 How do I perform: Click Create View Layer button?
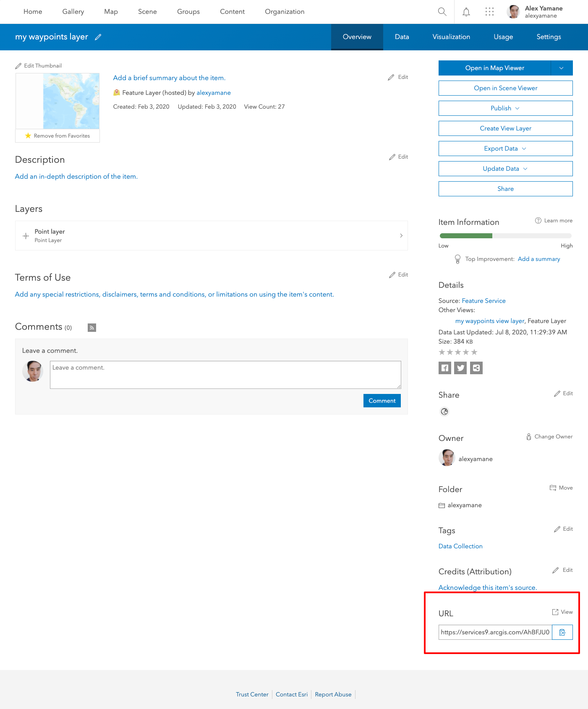coord(506,128)
